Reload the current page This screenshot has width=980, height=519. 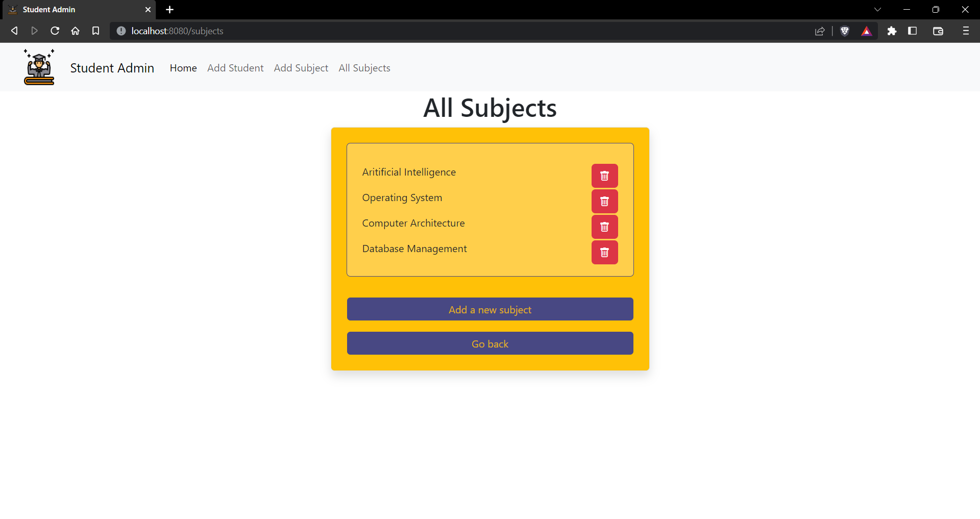tap(55, 31)
